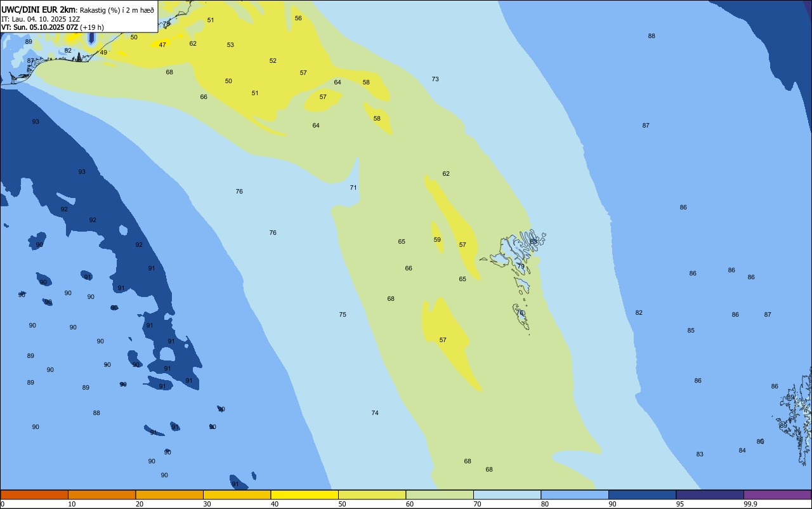Screen dimensions: 812x509
Task: Click the "(+19 h)" forecast offset text
Action: click(92, 27)
